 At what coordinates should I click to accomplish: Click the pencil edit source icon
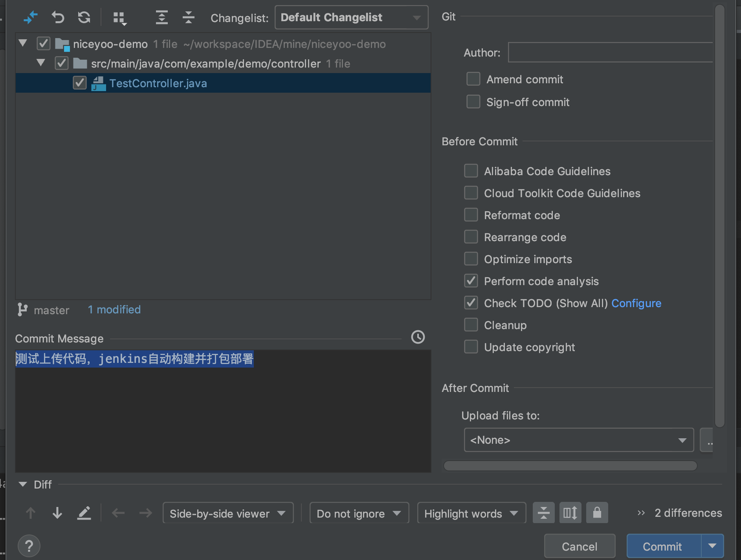84,513
